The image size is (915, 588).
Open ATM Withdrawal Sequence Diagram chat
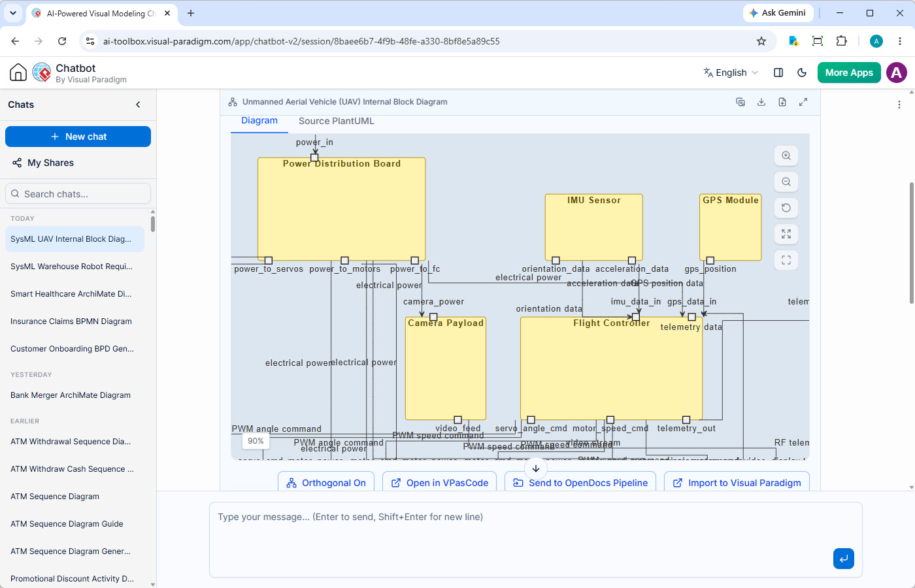tap(75, 442)
